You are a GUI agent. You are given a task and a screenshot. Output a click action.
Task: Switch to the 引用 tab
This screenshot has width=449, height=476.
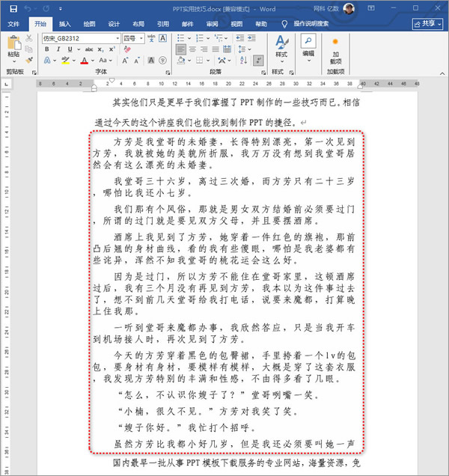pos(163,24)
